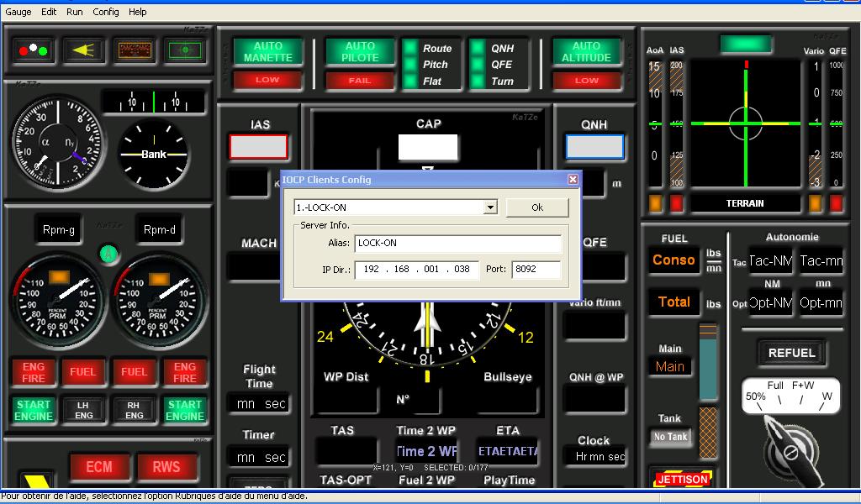Click the yellow arrow landing light icon
This screenshot has height=504, width=861.
[x=83, y=50]
